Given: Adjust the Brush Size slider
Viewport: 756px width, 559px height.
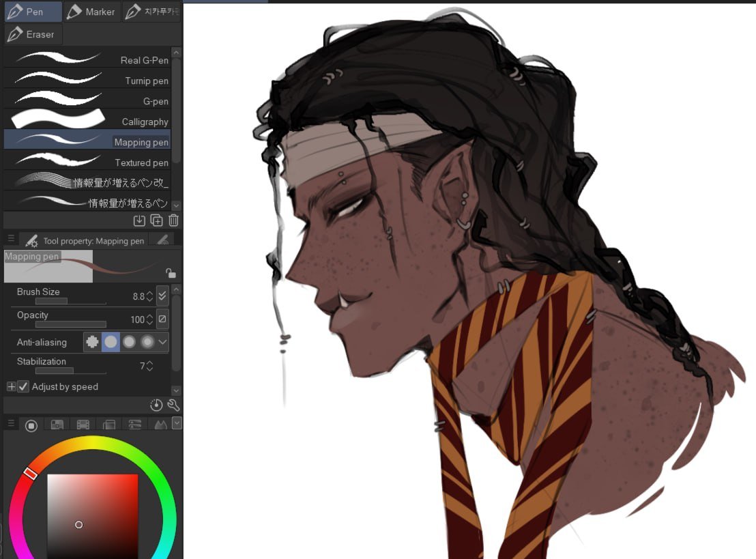Looking at the screenshot, I should tap(70, 302).
